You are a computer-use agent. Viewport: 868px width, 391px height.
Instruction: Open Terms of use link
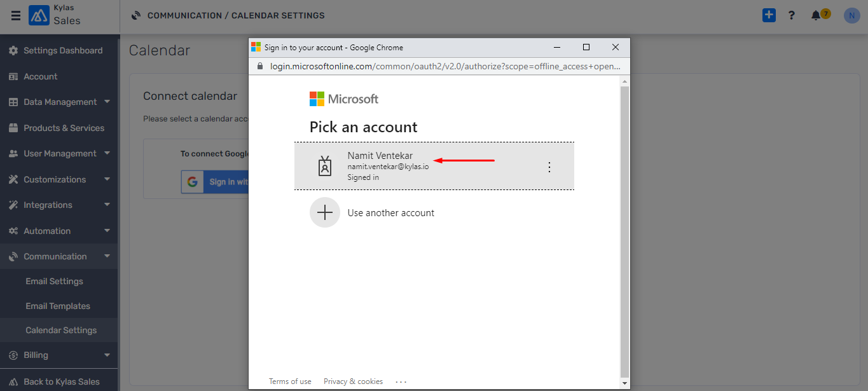coord(290,381)
